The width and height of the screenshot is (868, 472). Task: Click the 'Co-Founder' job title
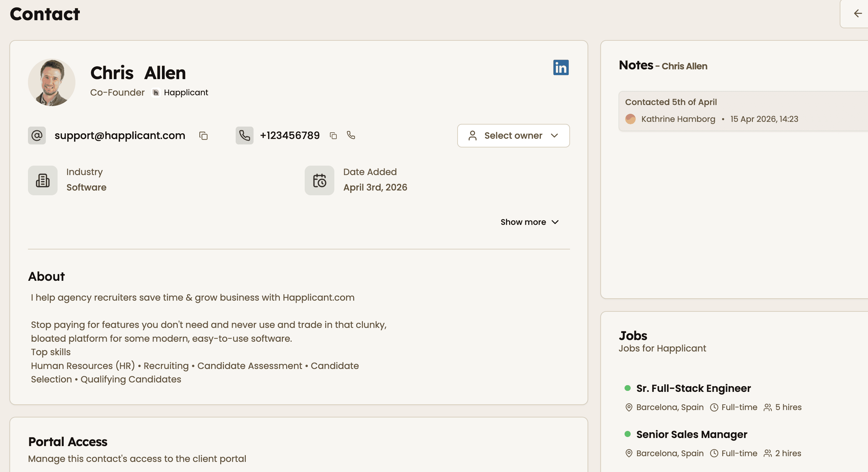coord(117,92)
